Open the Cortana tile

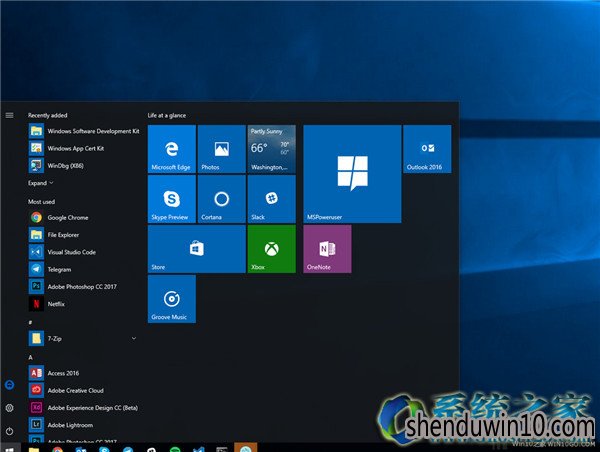(222, 199)
